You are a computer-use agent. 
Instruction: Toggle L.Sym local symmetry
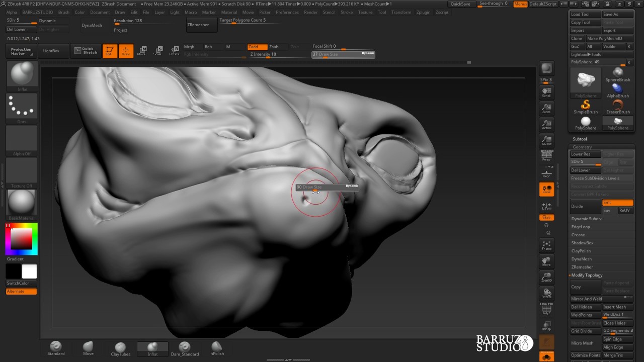tap(546, 206)
